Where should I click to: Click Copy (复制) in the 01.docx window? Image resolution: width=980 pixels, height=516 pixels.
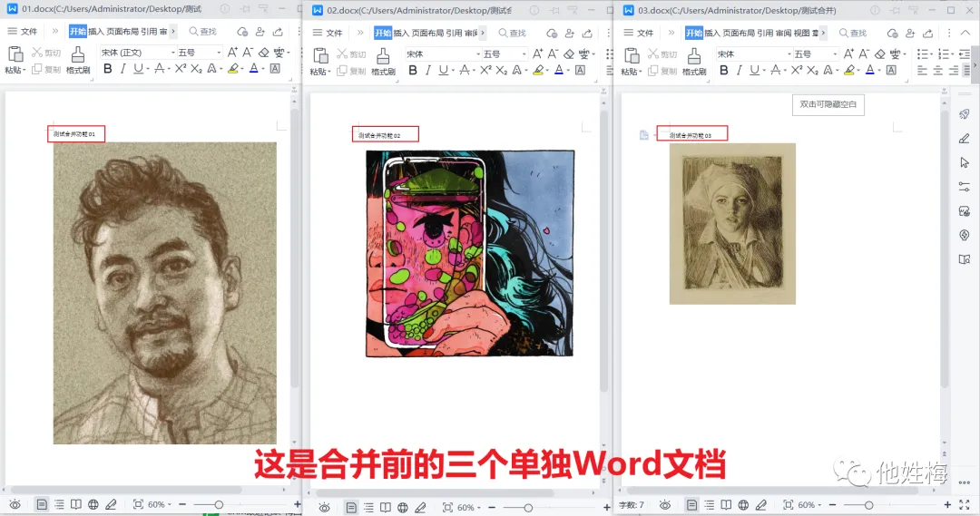click(x=47, y=69)
